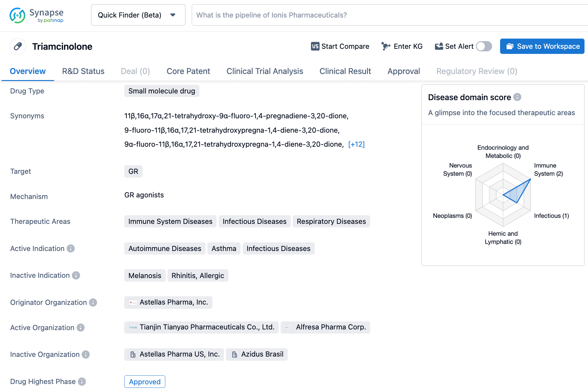Click the Synapse by Patsnap logo
This screenshot has width=588, height=391.
pyautogui.click(x=37, y=15)
